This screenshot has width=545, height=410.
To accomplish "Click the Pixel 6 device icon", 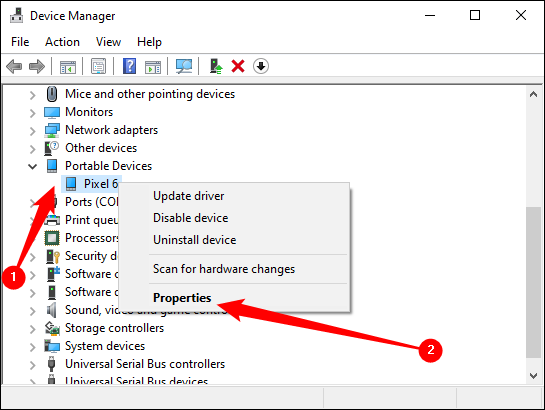I will point(71,184).
